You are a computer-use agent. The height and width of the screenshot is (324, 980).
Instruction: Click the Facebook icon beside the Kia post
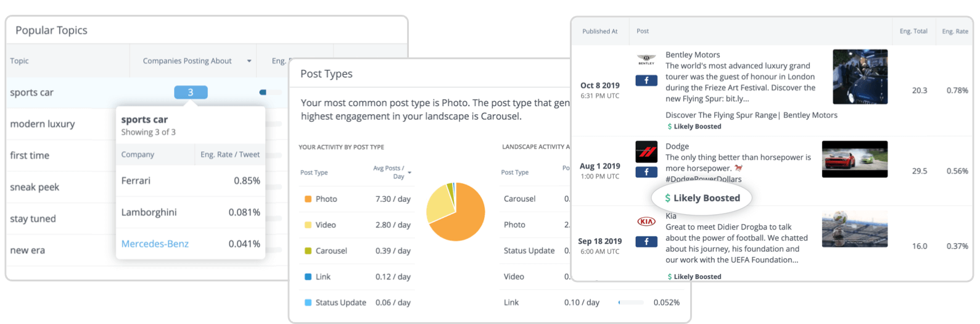pos(646,241)
